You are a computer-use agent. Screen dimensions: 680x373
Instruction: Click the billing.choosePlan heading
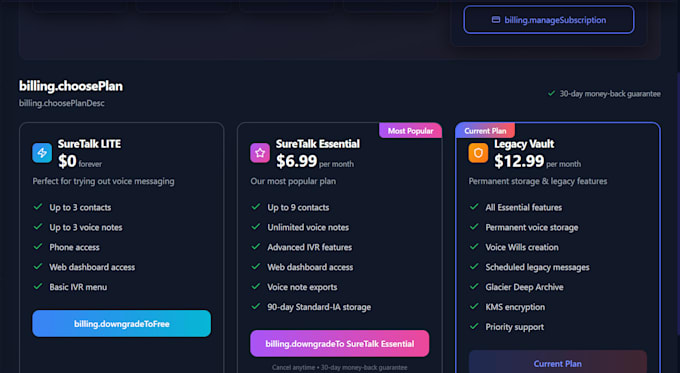[x=71, y=86]
